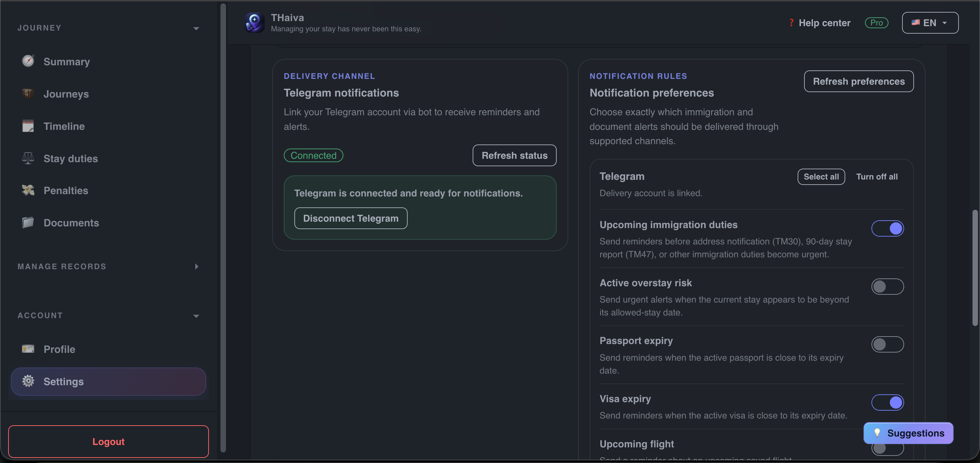The height and width of the screenshot is (463, 980).
Task: Click the Connected status badge
Action: [x=313, y=155]
